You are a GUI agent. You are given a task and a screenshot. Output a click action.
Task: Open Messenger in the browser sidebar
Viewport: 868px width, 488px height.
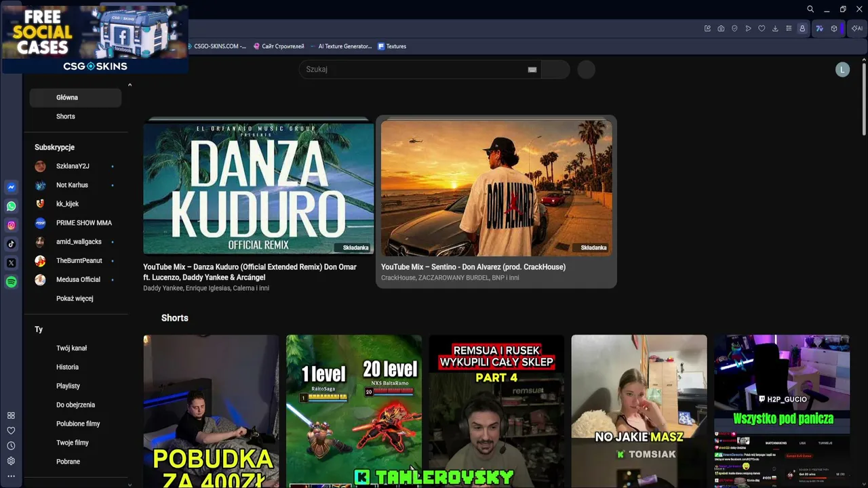12,187
